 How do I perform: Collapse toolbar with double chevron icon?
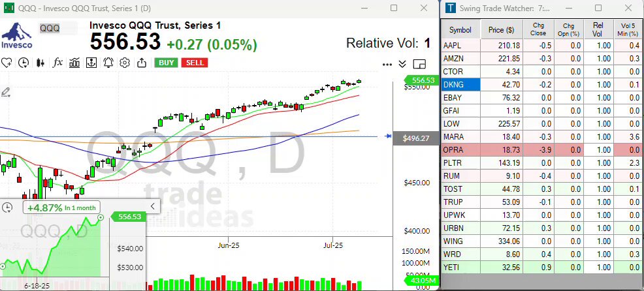point(402,64)
